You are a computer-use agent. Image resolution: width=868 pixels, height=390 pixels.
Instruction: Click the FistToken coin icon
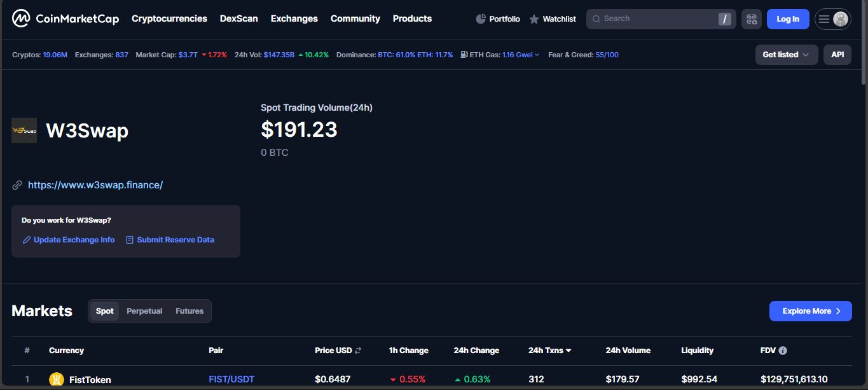[57, 380]
